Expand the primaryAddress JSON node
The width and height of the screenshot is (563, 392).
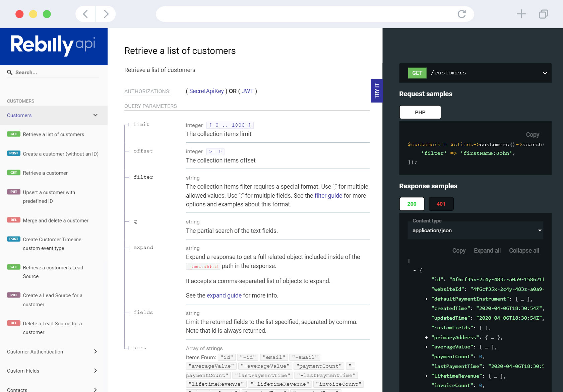[426, 337]
